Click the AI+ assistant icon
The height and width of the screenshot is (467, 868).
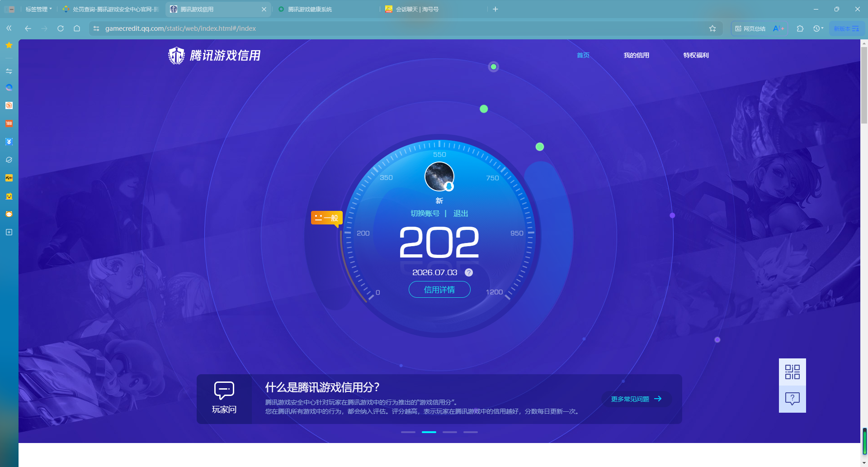pyautogui.click(x=778, y=29)
